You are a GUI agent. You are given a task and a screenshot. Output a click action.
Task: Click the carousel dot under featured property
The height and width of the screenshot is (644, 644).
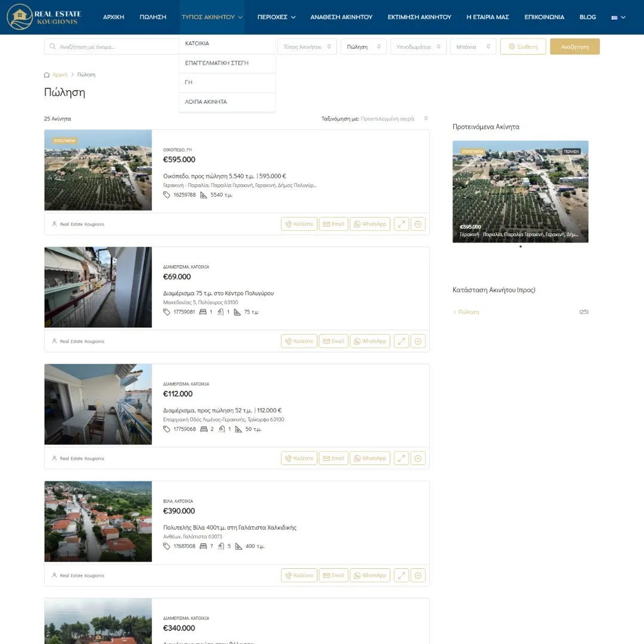[x=521, y=246]
